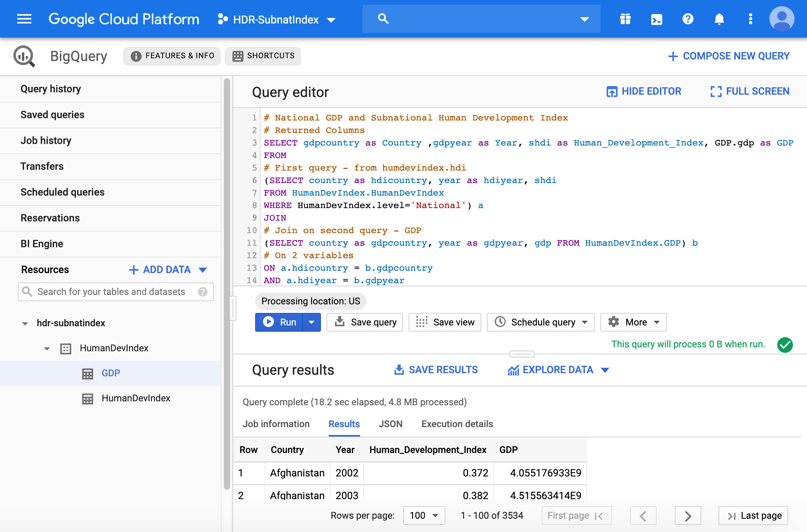Open the three-dot settings menu
Screen dimensions: 807x532
[750, 19]
